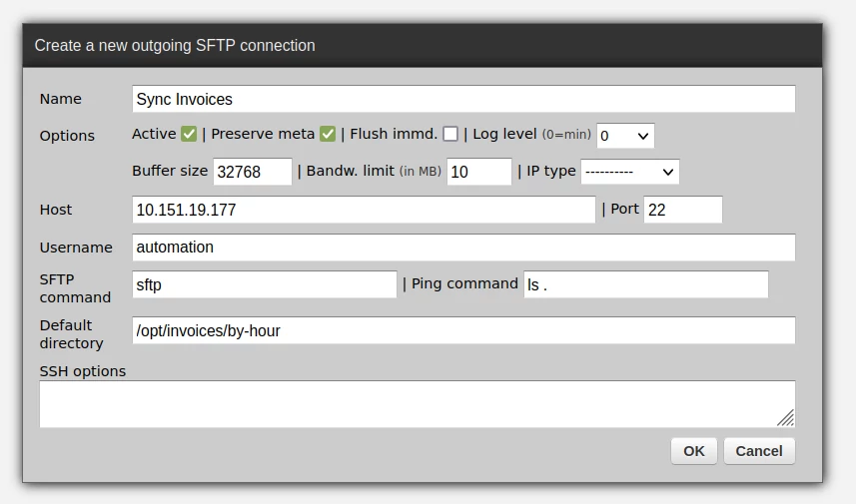
Task: Click the Default directory path field
Action: (x=463, y=330)
